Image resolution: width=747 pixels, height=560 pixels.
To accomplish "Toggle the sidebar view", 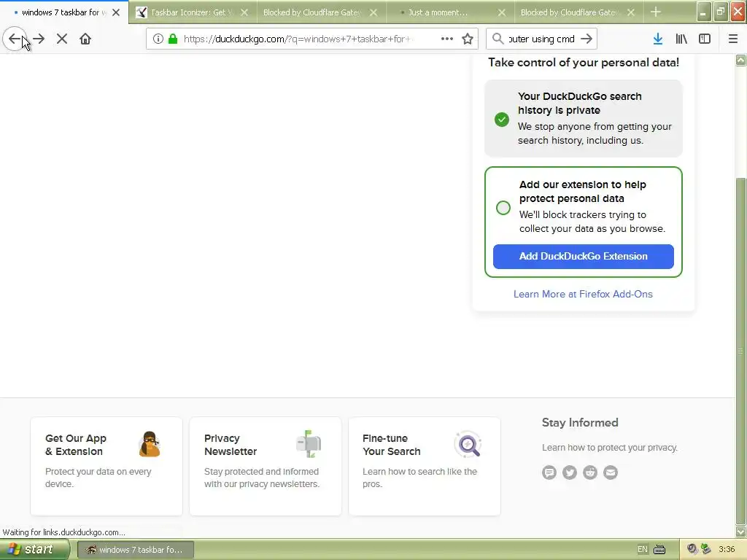I will click(705, 39).
